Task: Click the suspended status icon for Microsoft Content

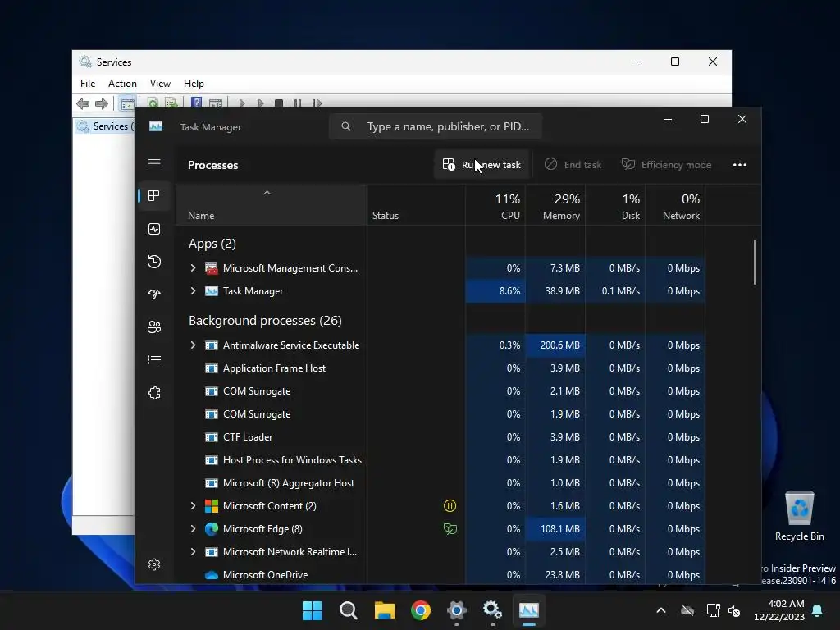Action: tap(450, 505)
